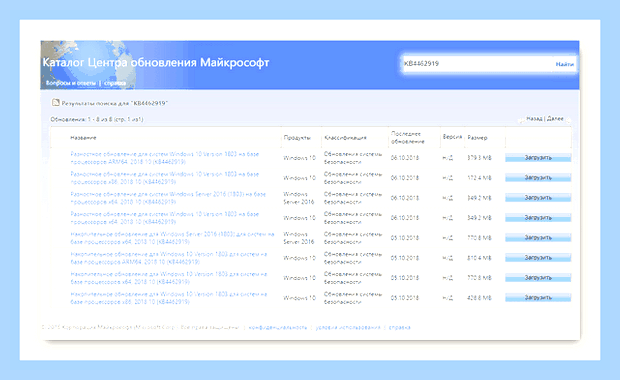This screenshot has height=380, width=620.
Task: Open Разностное обновление Windows Server 2016 x64 link
Action: [x=168, y=198]
